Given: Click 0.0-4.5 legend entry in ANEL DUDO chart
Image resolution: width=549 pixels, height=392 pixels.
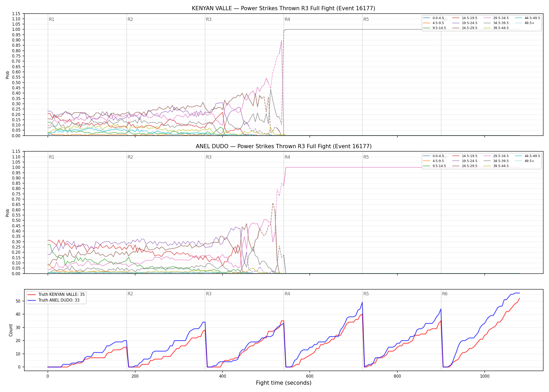Looking at the screenshot, I should 433,156.
